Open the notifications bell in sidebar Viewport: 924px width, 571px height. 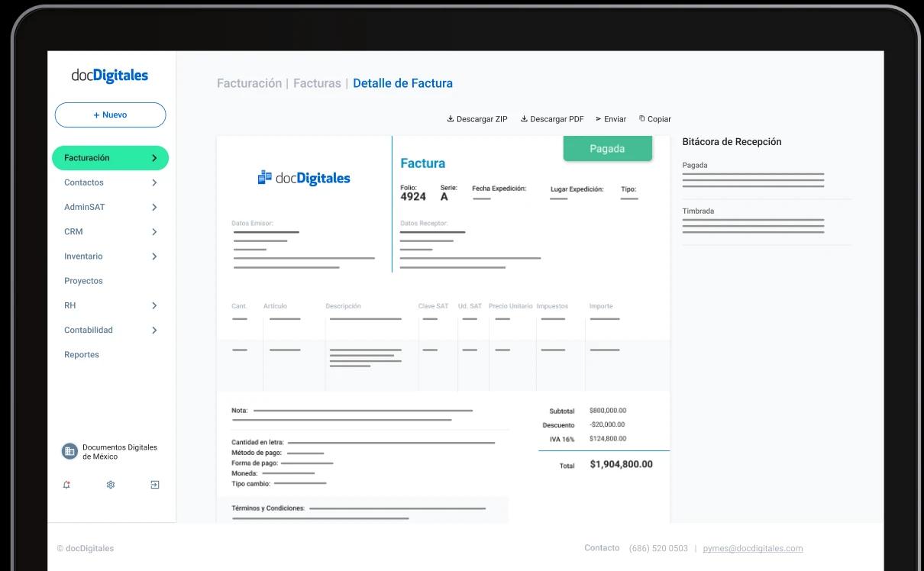coord(66,485)
